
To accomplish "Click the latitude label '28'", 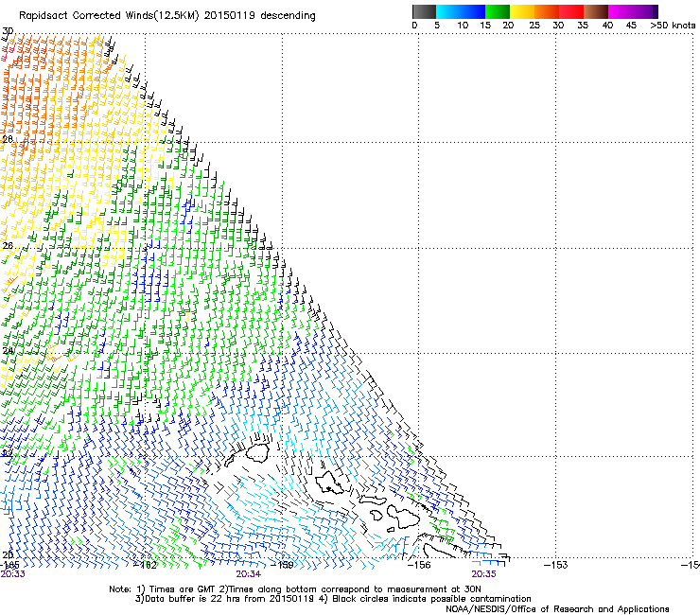I will coord(8,139).
